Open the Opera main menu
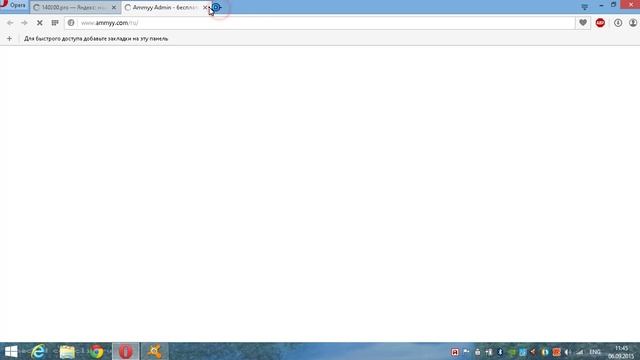The height and width of the screenshot is (360, 640). coord(14,6)
